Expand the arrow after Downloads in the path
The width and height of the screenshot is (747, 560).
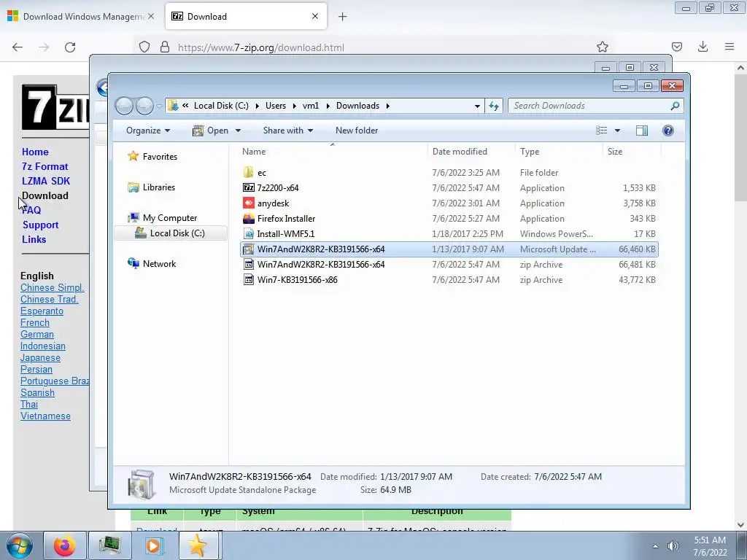pyautogui.click(x=388, y=106)
